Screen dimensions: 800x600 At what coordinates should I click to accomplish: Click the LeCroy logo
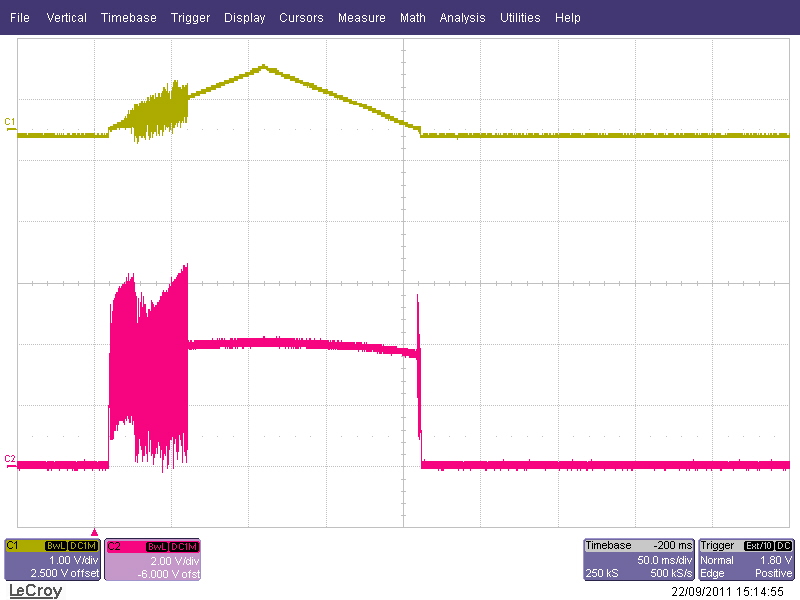[36, 591]
